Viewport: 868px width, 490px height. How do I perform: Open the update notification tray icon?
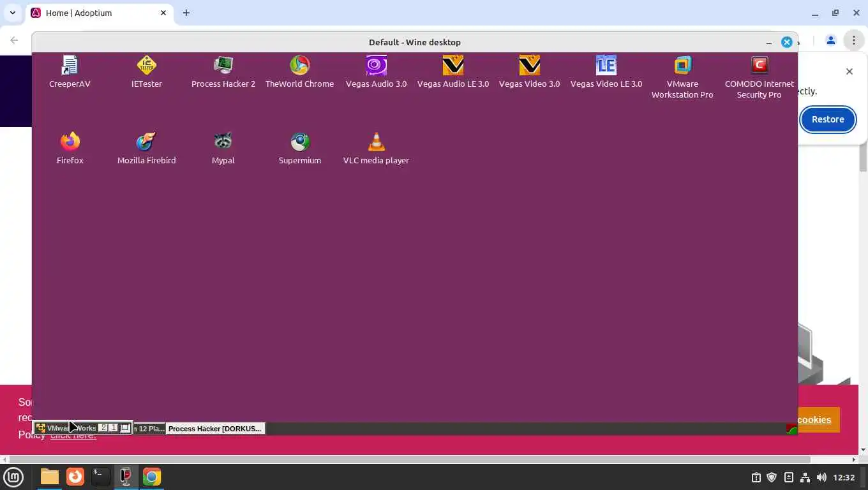tap(756, 477)
